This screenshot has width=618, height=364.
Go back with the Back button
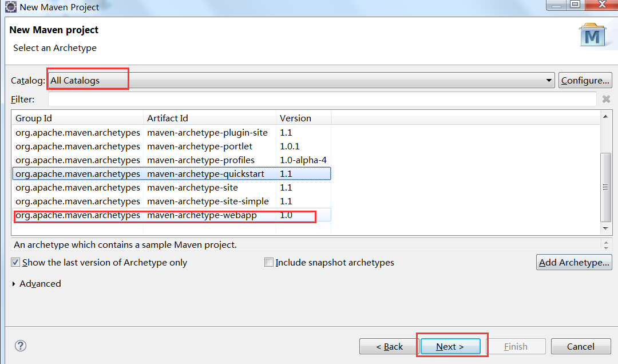tap(389, 346)
